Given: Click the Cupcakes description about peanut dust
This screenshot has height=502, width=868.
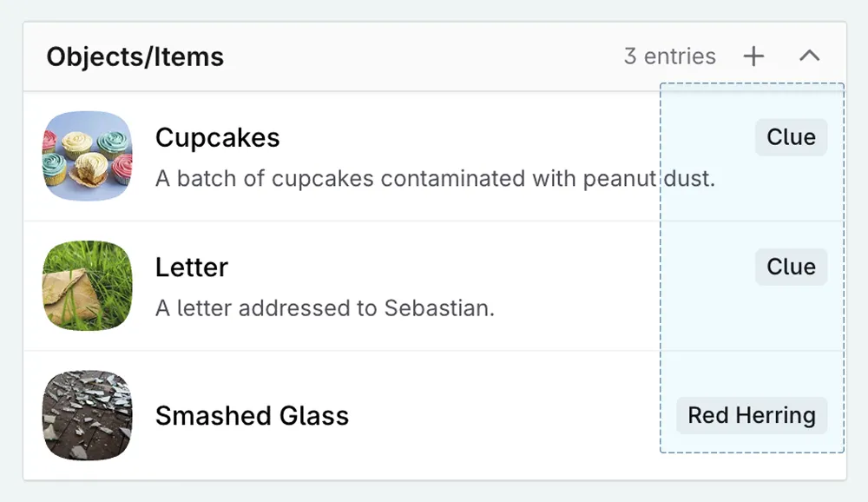Looking at the screenshot, I should [434, 179].
